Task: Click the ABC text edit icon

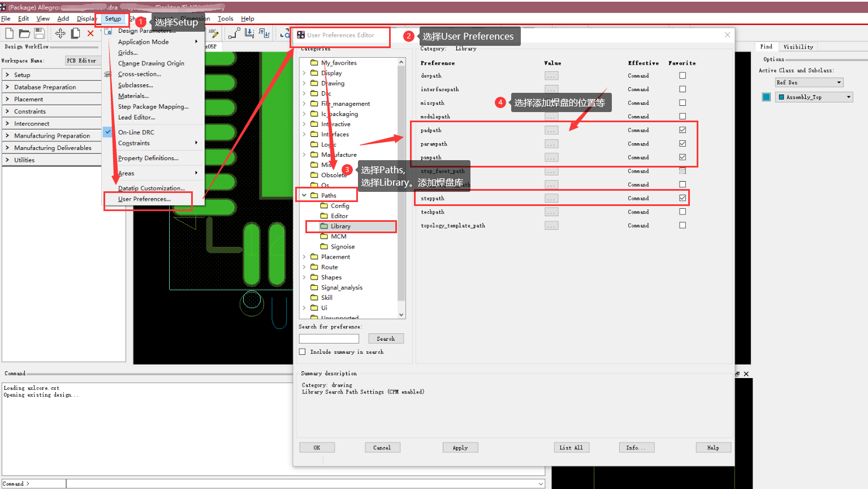Action: [x=213, y=33]
